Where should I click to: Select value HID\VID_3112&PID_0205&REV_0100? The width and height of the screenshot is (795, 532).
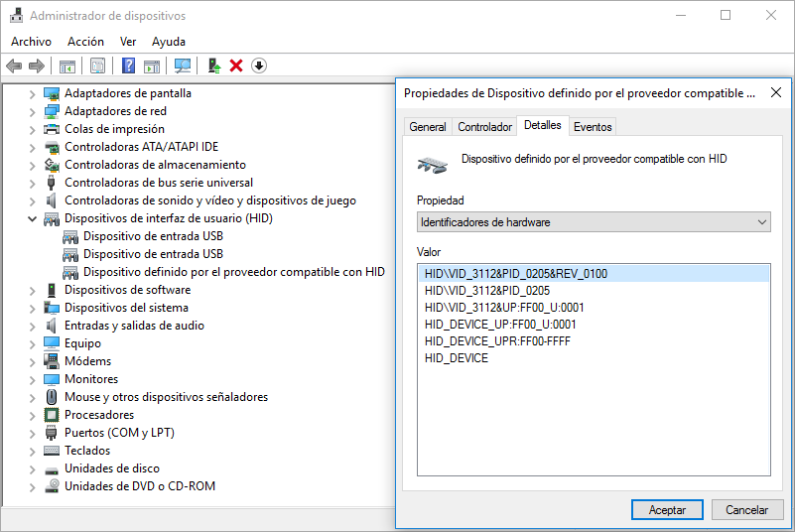594,274
